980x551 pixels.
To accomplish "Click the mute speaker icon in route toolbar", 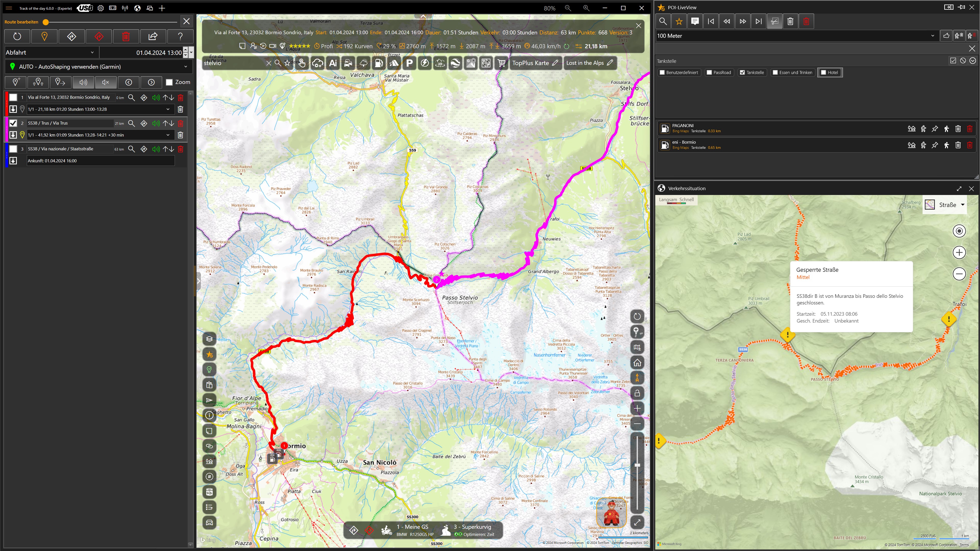I will 106,82.
